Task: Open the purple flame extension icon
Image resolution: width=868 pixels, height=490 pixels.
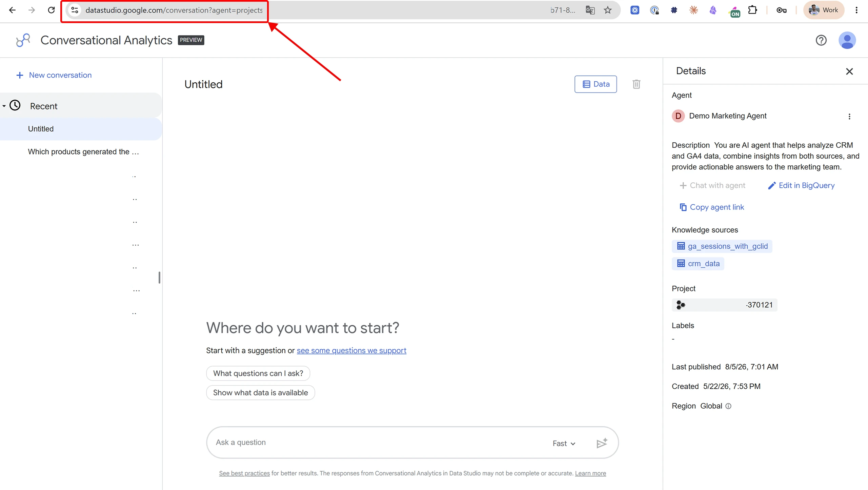Action: tap(713, 10)
